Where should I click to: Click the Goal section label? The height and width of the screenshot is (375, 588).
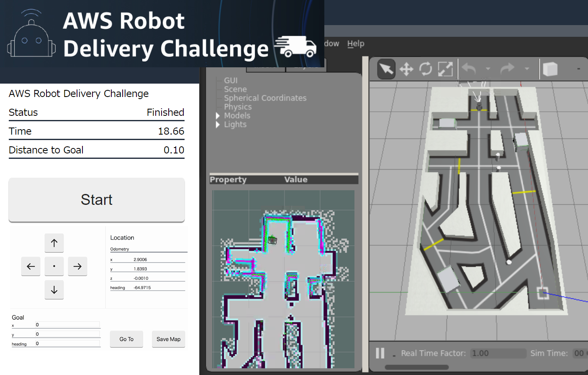pyautogui.click(x=18, y=317)
